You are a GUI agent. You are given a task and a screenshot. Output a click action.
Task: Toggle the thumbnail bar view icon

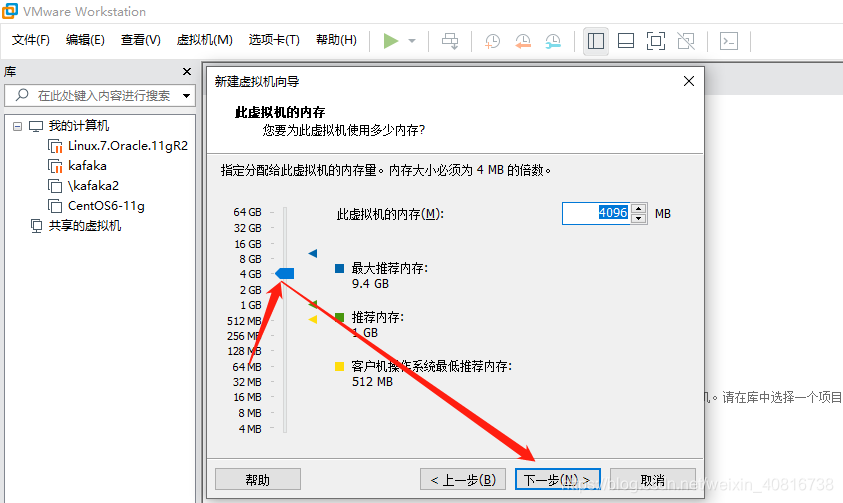[x=626, y=41]
